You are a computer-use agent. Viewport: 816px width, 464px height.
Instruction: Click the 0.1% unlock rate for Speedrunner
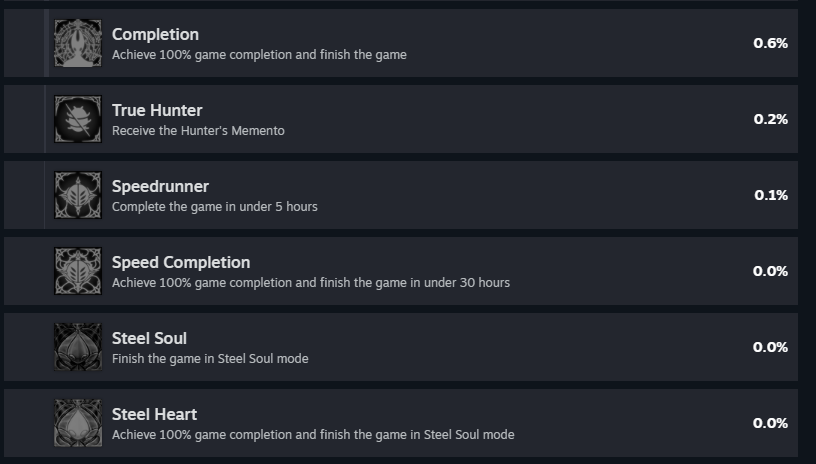771,195
